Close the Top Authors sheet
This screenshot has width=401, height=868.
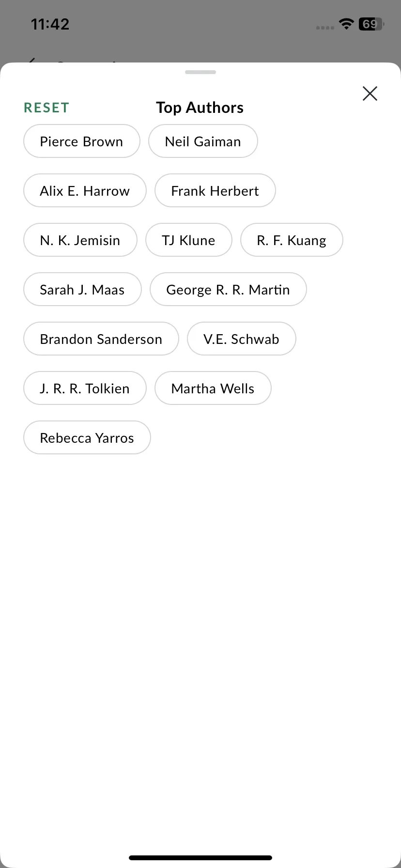click(370, 93)
